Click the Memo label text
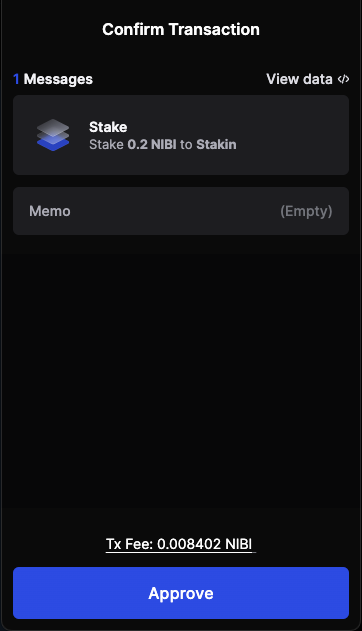The height and width of the screenshot is (631, 362). (x=50, y=211)
